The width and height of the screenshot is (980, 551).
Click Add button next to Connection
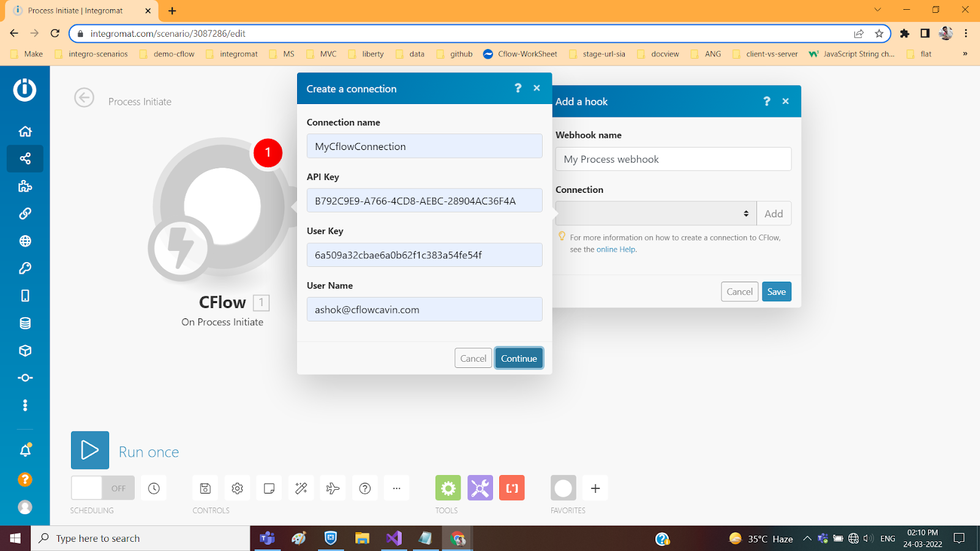click(x=774, y=213)
